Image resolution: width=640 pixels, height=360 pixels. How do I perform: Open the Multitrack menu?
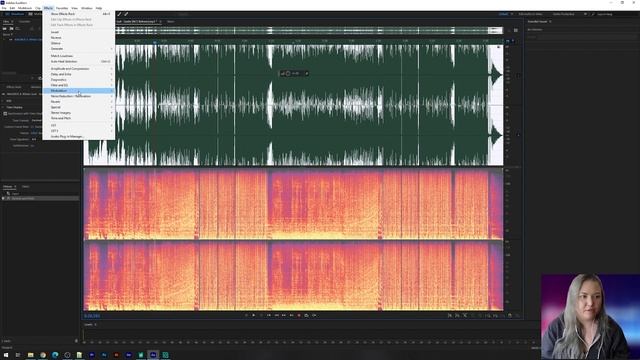coord(25,8)
